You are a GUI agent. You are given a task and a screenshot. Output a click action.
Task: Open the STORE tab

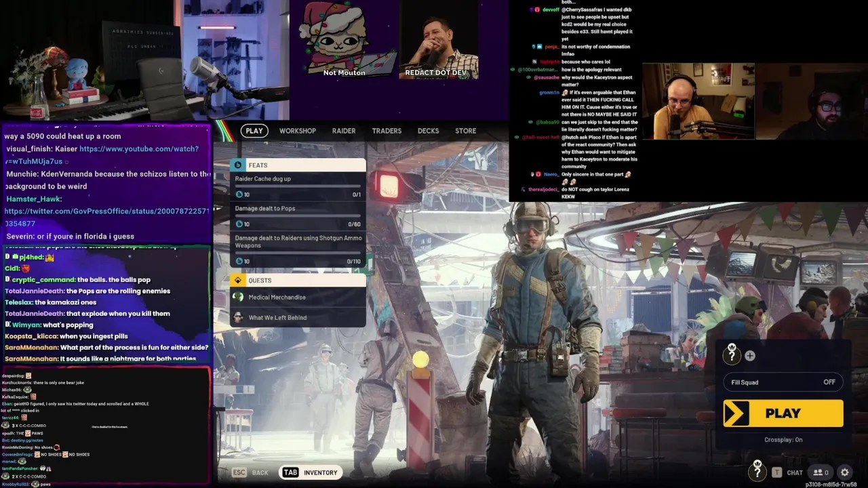465,131
